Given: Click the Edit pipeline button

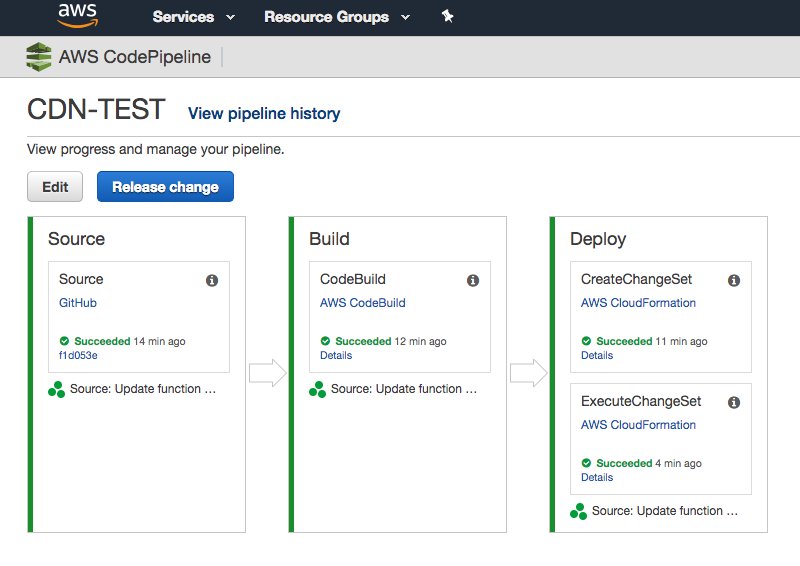Looking at the screenshot, I should 55,187.
